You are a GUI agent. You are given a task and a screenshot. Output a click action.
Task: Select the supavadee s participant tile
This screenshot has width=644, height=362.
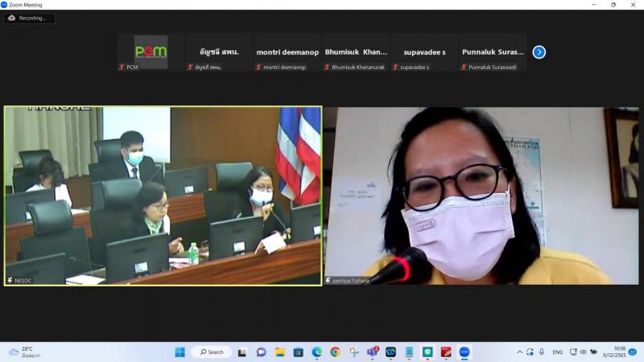coord(424,52)
